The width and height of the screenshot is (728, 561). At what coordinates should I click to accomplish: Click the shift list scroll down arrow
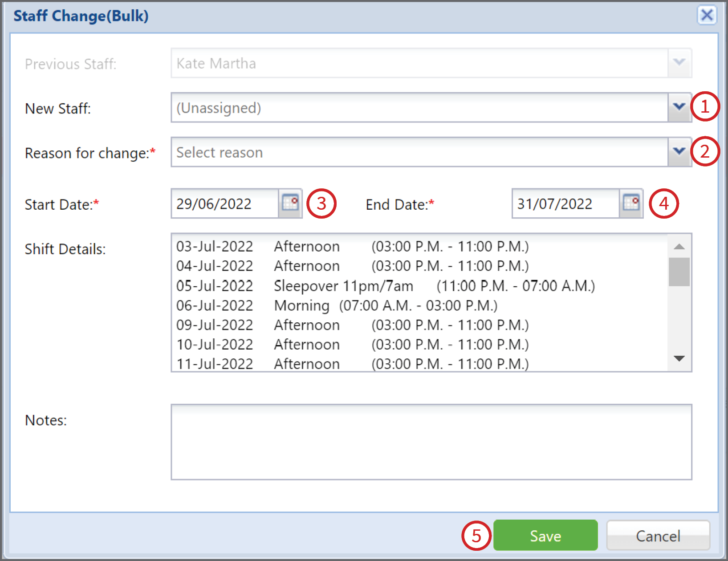[x=679, y=358]
